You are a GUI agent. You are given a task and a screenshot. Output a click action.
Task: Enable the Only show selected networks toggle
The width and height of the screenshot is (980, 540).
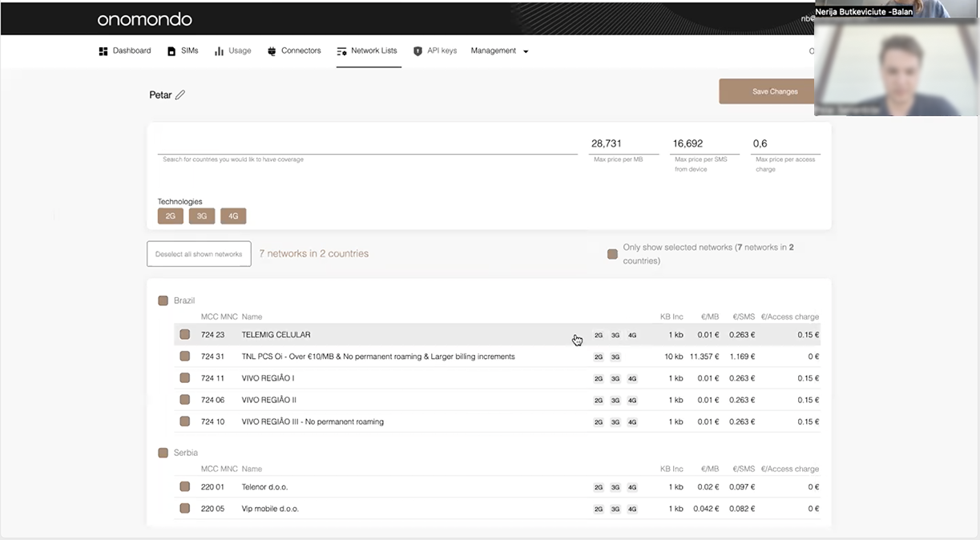(x=612, y=253)
